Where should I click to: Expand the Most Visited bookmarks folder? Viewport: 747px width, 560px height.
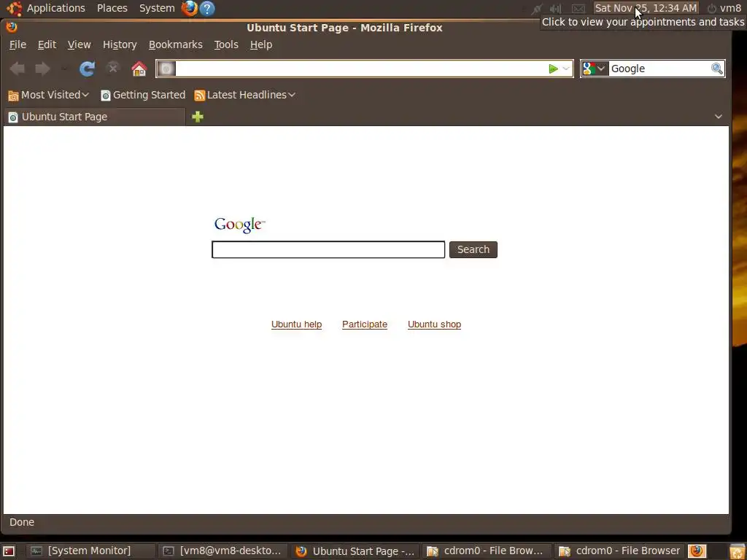(49, 96)
